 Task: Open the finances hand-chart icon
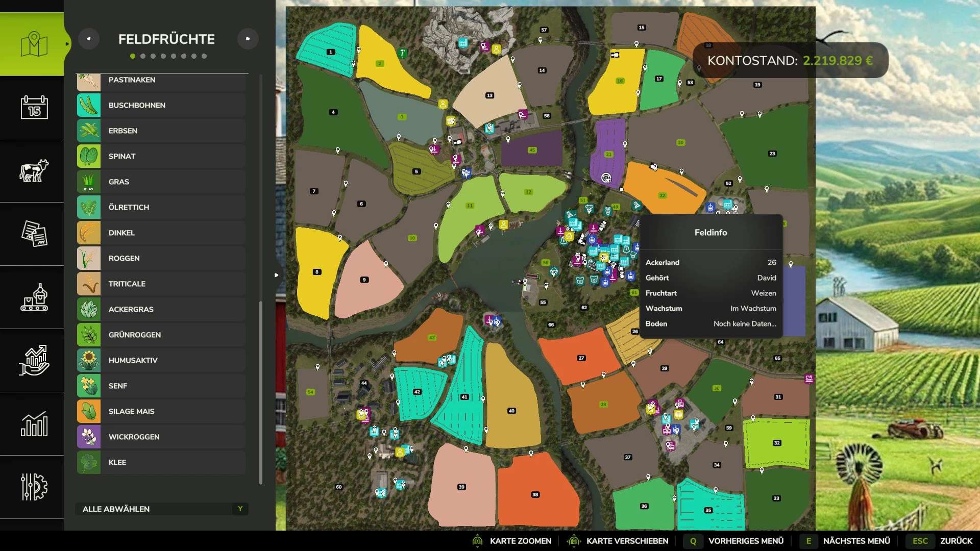pyautogui.click(x=34, y=360)
